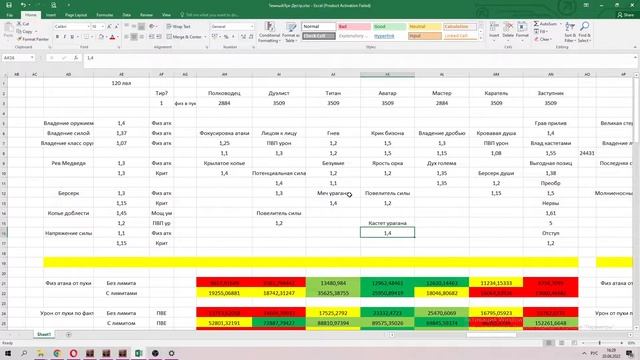Open the font name dropdown
This screenshot has width=640, height=360.
[88, 27]
